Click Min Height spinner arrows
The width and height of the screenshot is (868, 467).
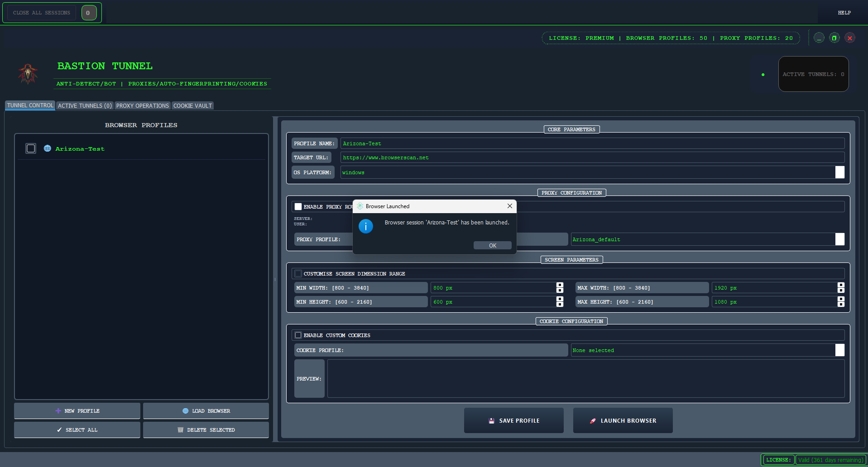560,302
